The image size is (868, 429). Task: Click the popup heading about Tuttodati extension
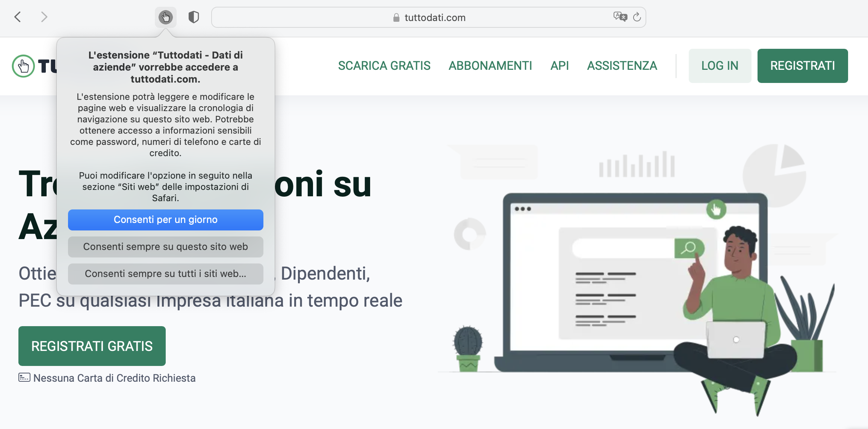(x=166, y=67)
